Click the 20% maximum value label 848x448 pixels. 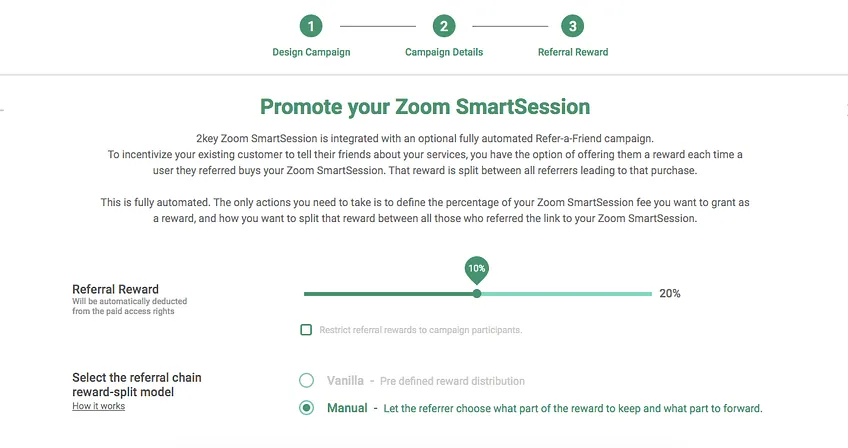(670, 293)
